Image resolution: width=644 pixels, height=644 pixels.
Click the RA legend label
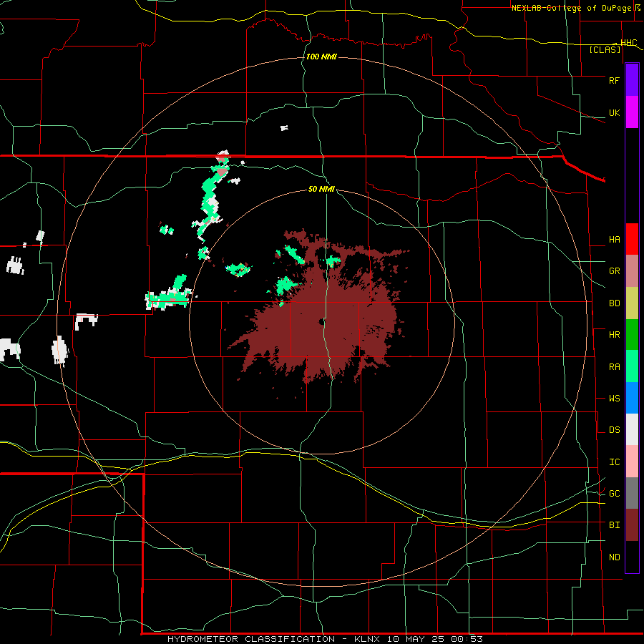point(614,367)
